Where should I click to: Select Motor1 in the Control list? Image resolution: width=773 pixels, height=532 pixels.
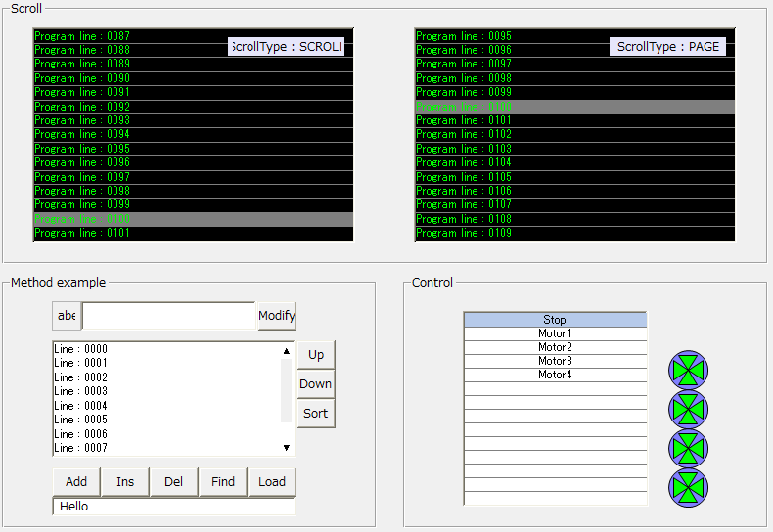click(555, 333)
